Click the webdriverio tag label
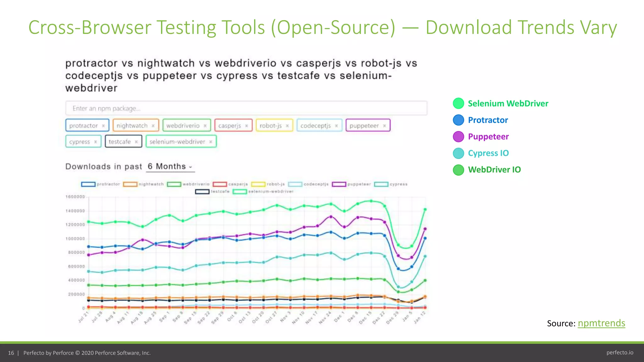The width and height of the screenshot is (644, 362). 183,126
